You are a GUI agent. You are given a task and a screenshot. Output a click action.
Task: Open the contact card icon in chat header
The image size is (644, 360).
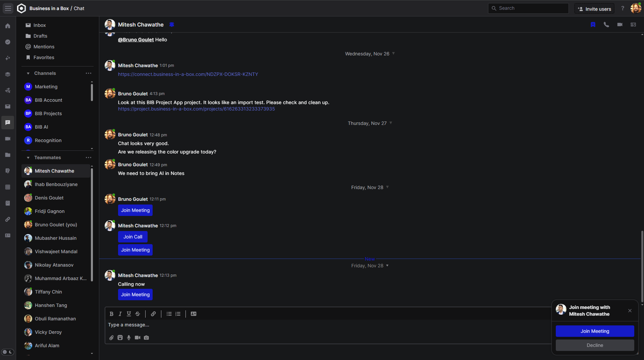click(x=633, y=25)
